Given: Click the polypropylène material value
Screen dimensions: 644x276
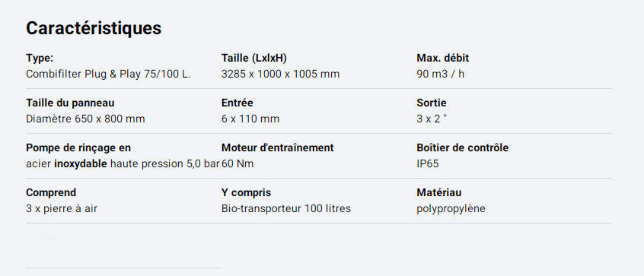Looking at the screenshot, I should (x=451, y=209).
